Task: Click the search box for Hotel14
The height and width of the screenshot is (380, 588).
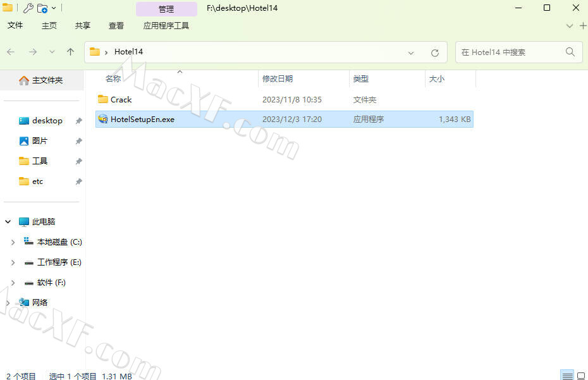Action: tap(519, 52)
